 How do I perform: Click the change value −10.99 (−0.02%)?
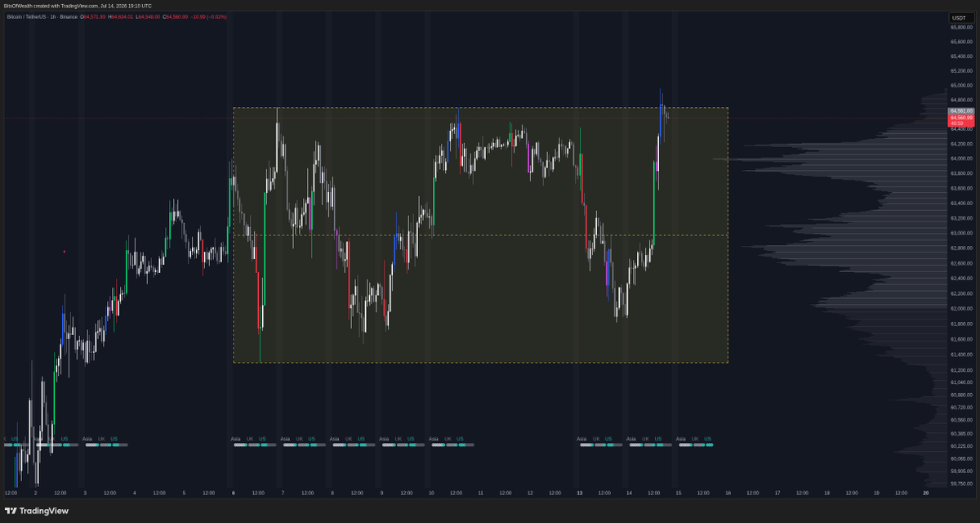click(209, 16)
